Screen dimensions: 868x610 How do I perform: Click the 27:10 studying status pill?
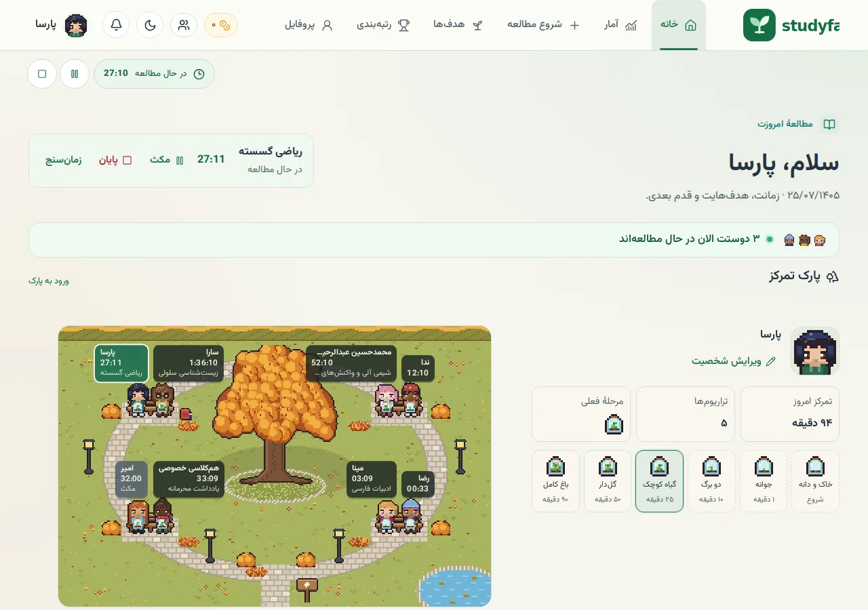coord(154,74)
